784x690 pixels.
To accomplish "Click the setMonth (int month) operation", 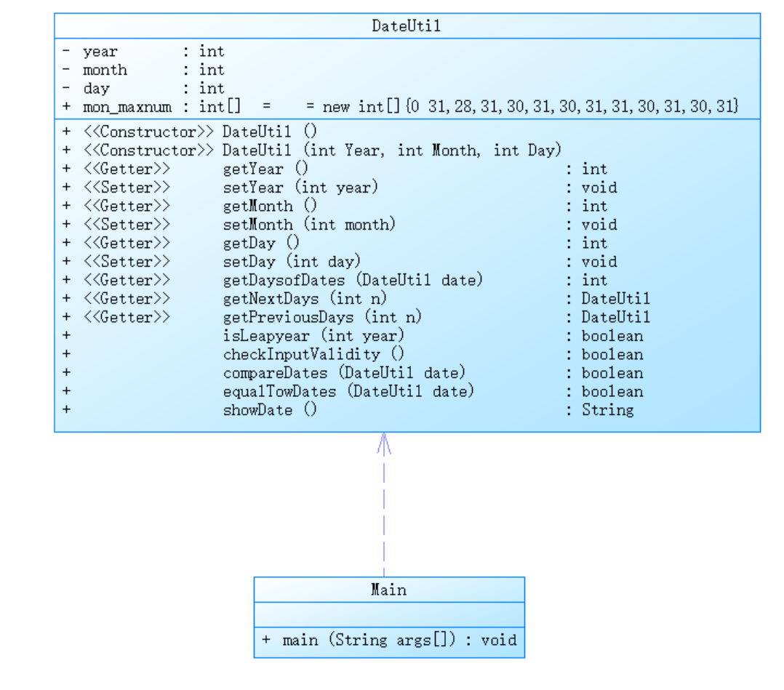I will (340, 224).
